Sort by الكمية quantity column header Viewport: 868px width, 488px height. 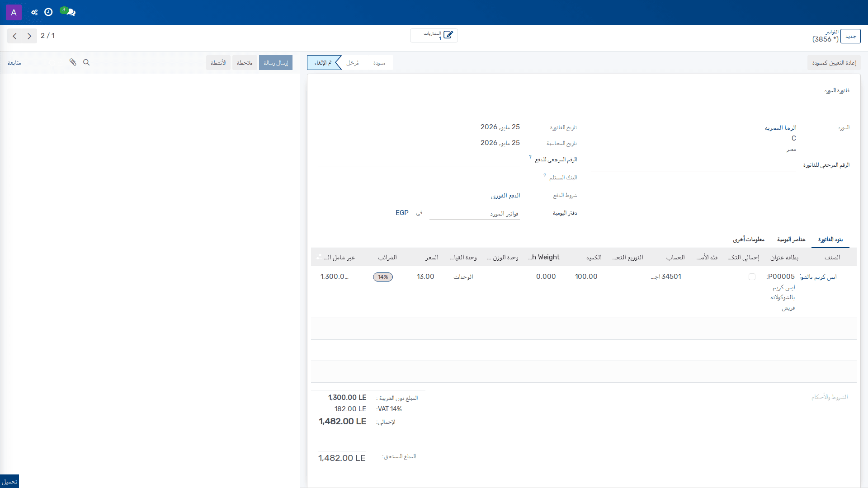594,257
